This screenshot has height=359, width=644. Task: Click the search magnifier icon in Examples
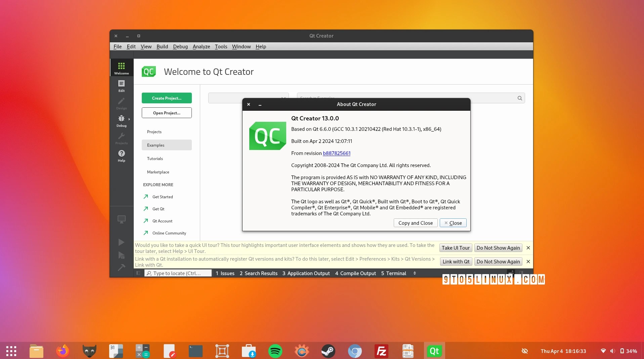click(520, 98)
